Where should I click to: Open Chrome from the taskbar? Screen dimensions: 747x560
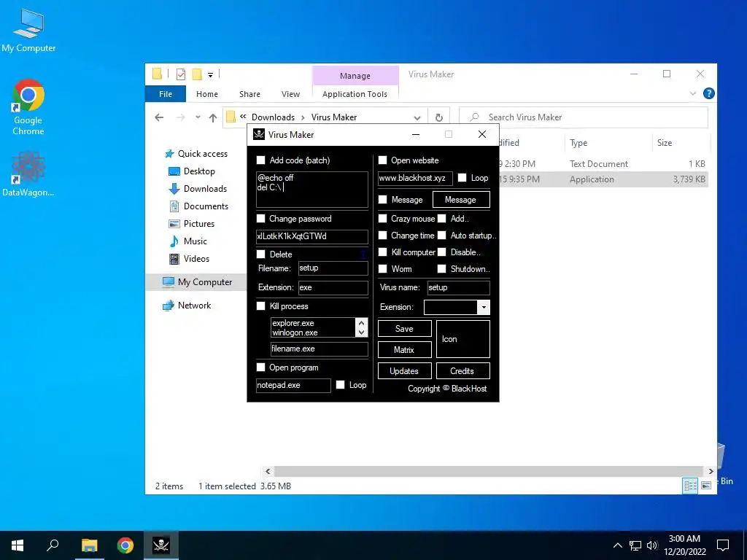point(125,545)
